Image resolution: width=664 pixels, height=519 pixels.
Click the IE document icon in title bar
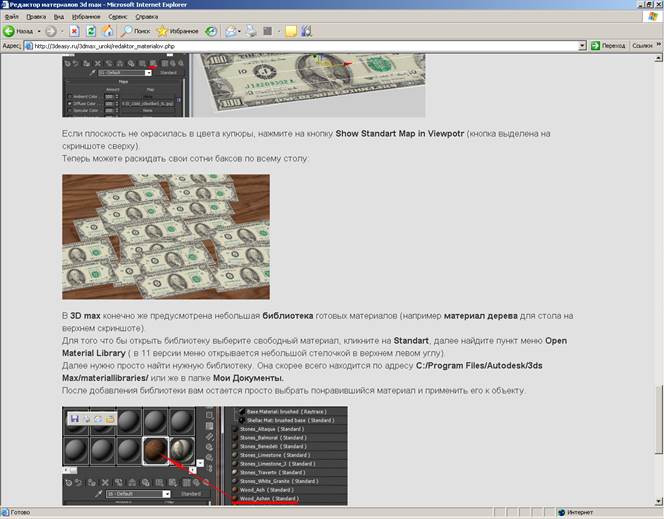[5, 5]
